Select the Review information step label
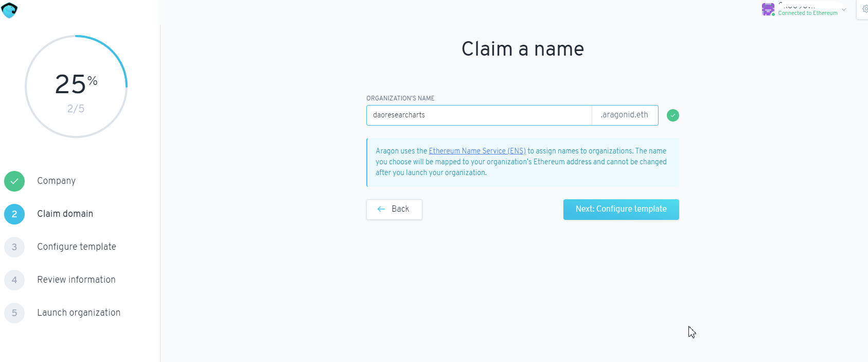Screen dimensions: 868x362 (76, 280)
